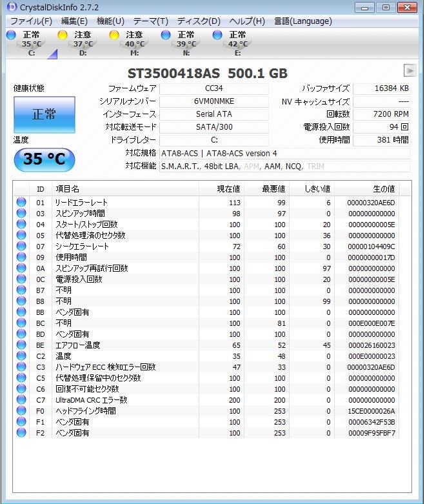
Task: Click status orb for BE エアフロー温度
Action: coord(21,345)
